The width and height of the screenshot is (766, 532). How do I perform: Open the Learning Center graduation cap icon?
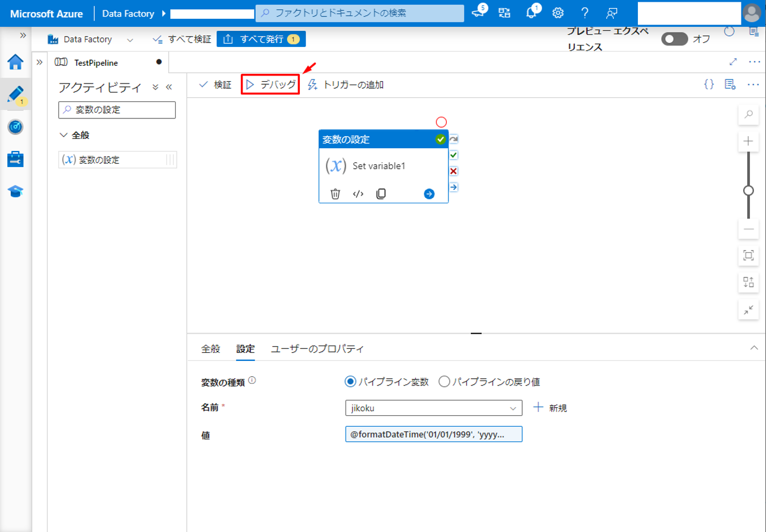[15, 191]
